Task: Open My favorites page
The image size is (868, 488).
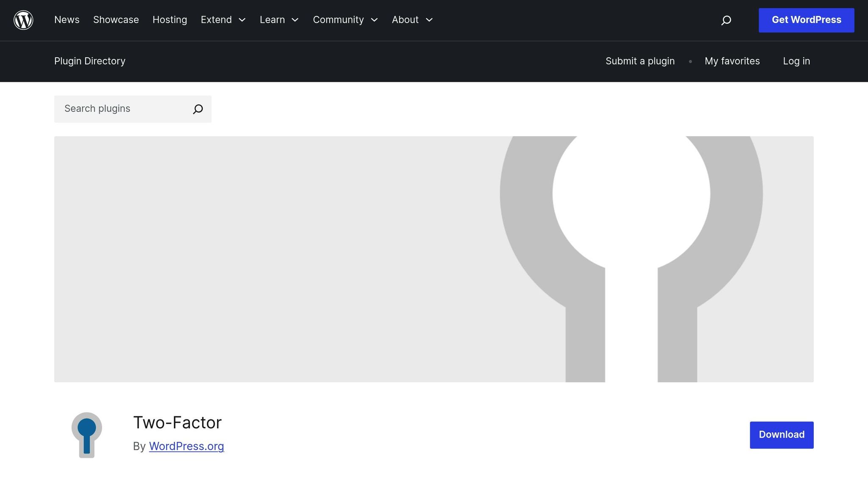Action: pos(732,61)
